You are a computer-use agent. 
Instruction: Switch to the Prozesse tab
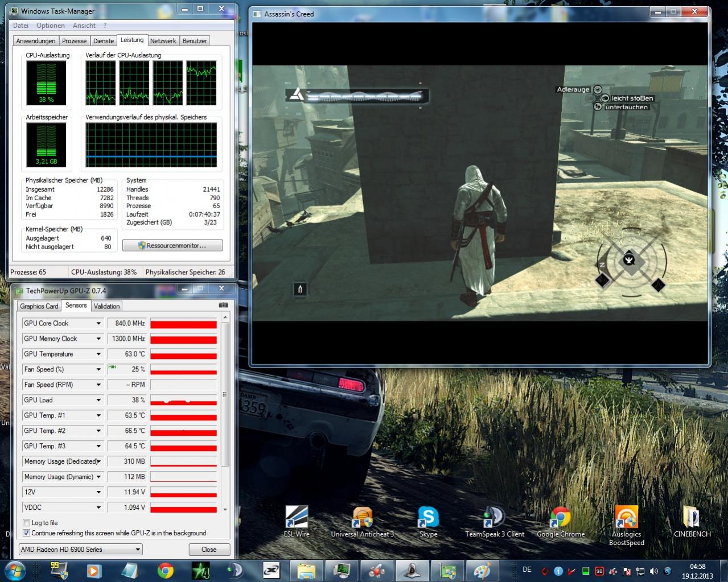74,41
